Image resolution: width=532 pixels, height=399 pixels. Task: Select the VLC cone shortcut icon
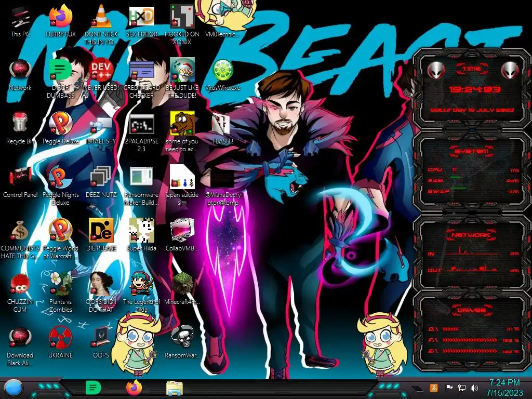[x=101, y=17]
